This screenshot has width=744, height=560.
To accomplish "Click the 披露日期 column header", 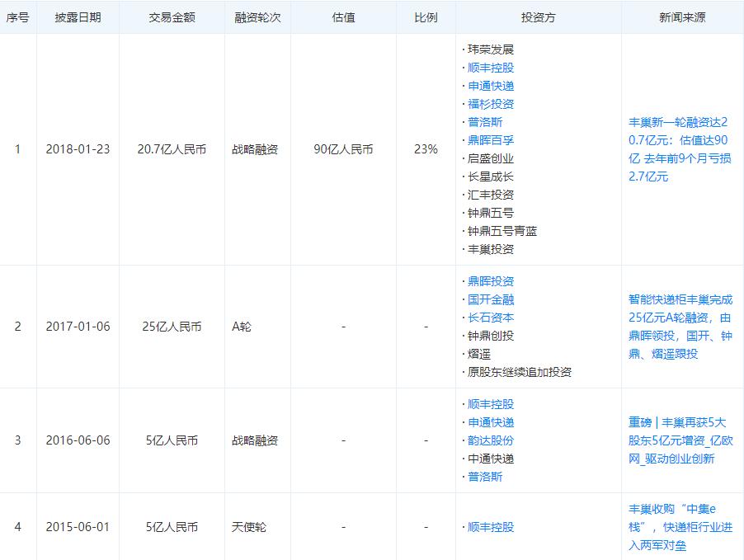I will pos(80,16).
